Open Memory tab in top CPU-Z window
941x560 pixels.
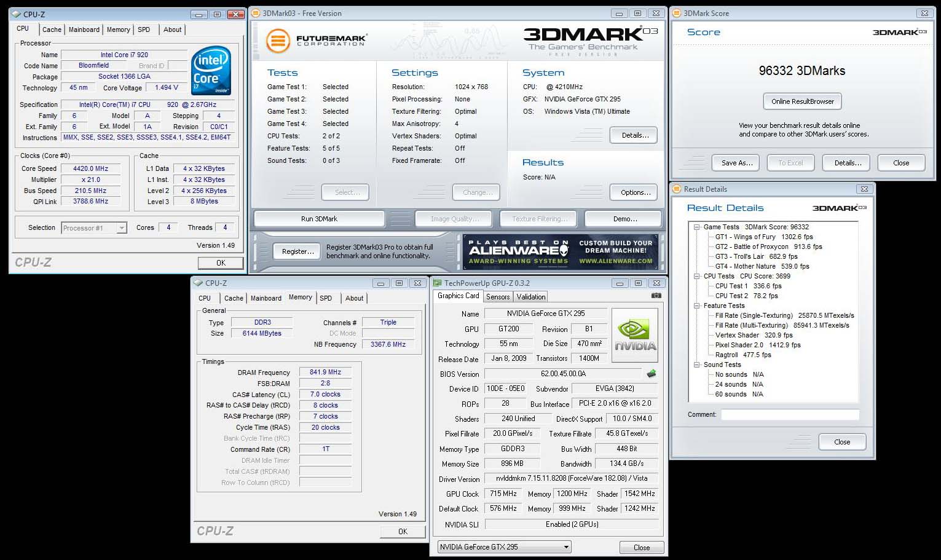118,30
